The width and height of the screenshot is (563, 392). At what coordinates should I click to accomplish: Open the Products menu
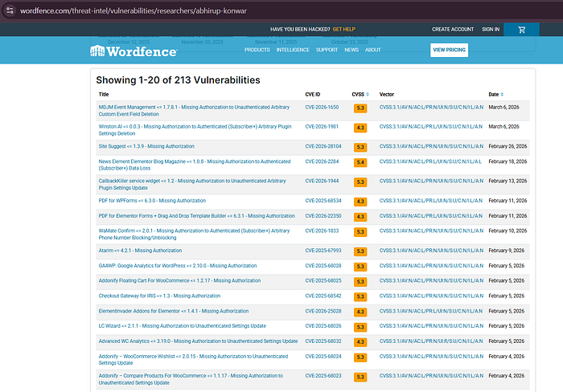click(x=257, y=50)
